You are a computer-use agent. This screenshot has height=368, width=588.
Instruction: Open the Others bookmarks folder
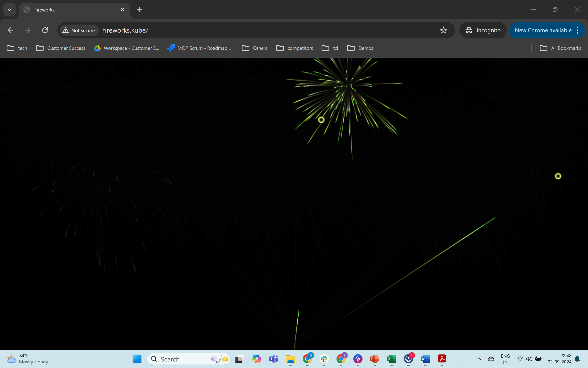pos(254,48)
